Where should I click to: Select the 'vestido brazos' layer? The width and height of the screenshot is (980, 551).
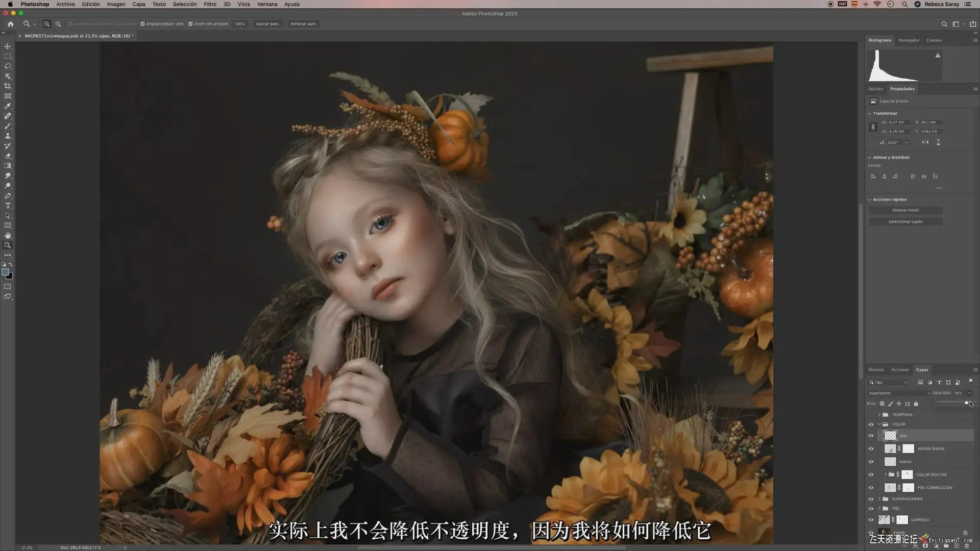pos(930,449)
